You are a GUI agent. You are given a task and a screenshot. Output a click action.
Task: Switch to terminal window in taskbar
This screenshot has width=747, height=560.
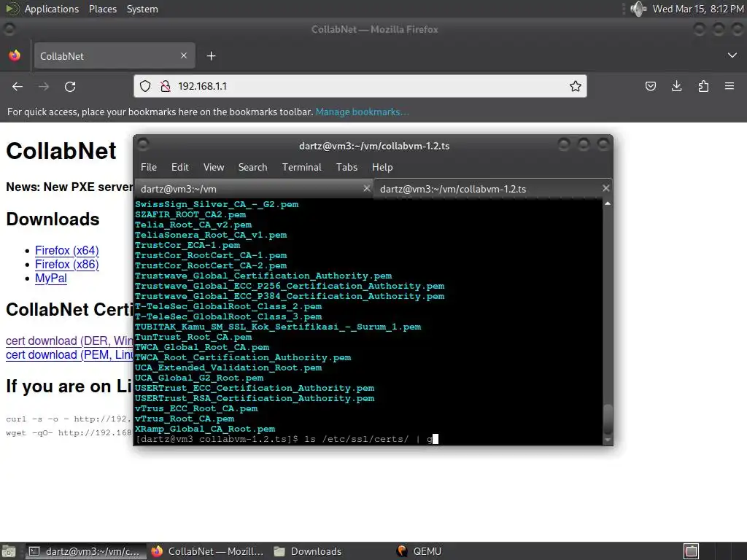(x=86, y=551)
